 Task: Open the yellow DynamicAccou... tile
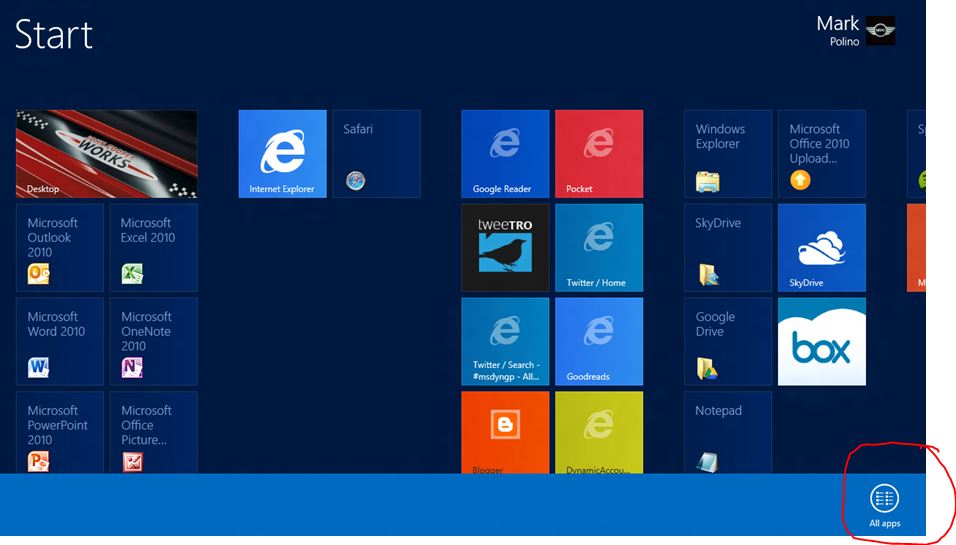pos(599,432)
